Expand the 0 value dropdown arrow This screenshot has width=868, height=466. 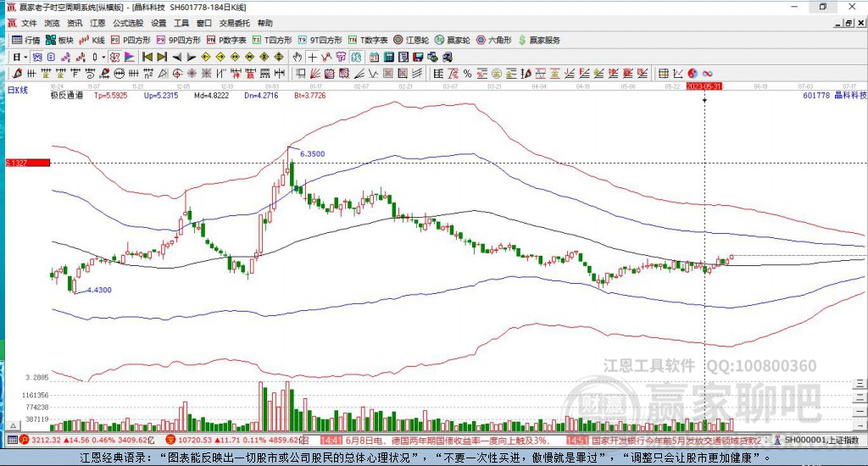point(103,57)
